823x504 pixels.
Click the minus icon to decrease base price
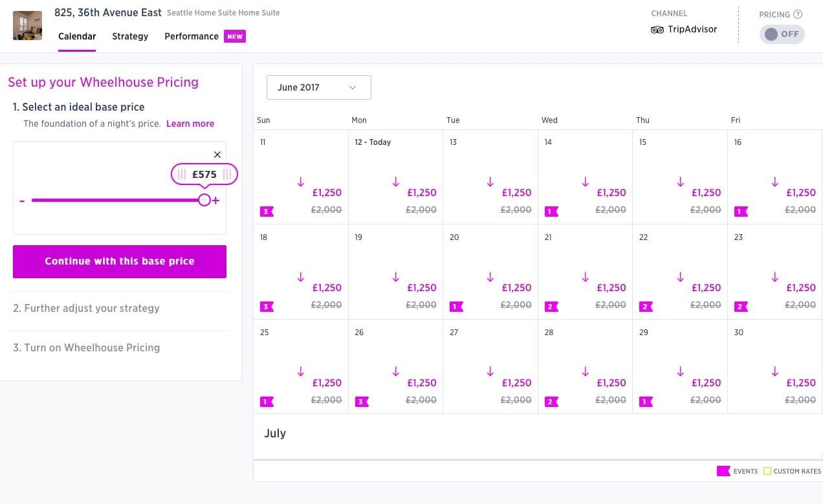click(x=22, y=201)
